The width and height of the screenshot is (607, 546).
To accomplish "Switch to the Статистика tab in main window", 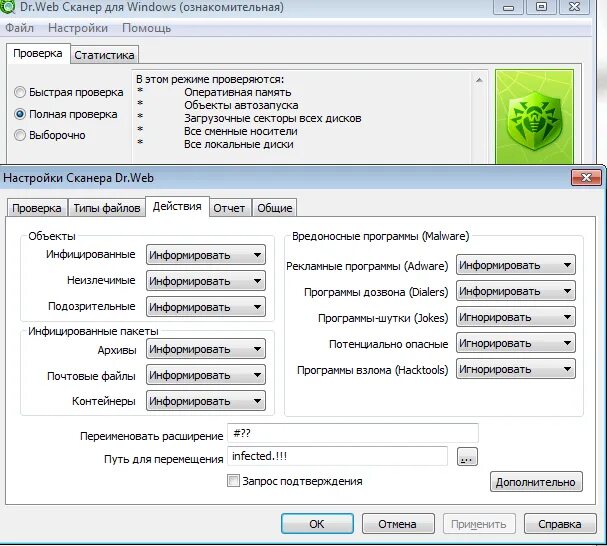I will 104,55.
